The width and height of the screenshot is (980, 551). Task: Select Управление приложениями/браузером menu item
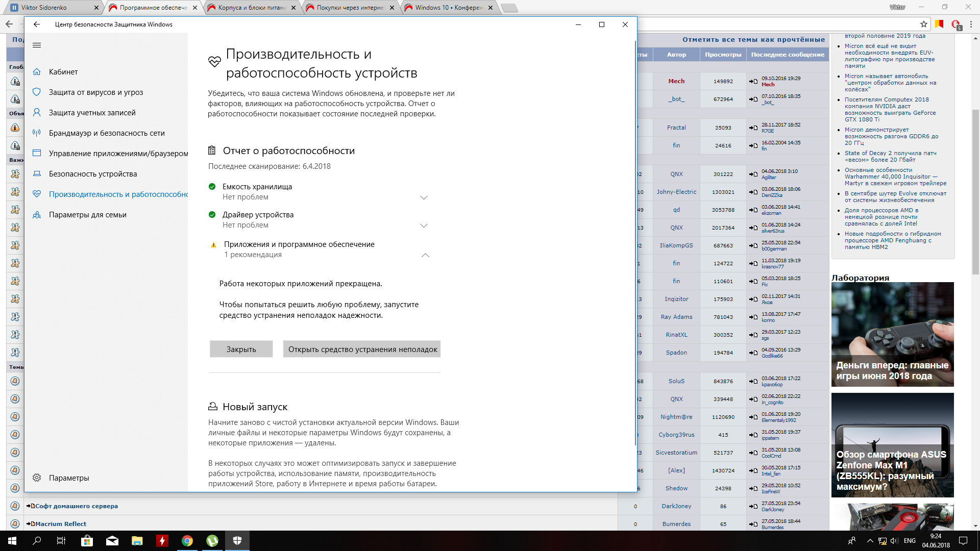(118, 154)
